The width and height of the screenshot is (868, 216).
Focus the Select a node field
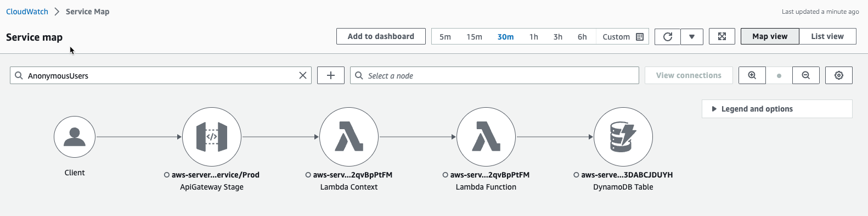click(x=494, y=75)
